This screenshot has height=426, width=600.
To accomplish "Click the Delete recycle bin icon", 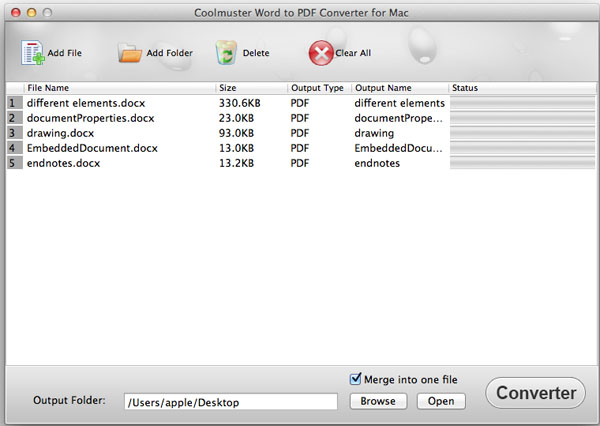I will point(226,53).
